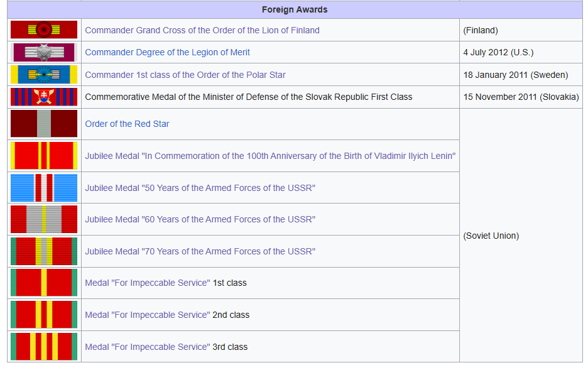Image resolution: width=588 pixels, height=370 pixels.
Task: Click the 50 Years Armed Forces ribbon image
Action: [x=44, y=188]
